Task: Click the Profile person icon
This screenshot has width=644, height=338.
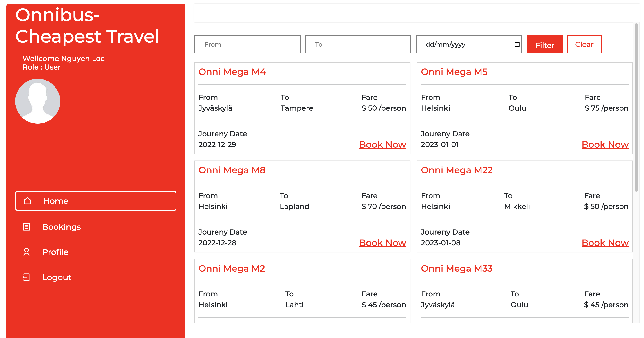Action: (26, 252)
